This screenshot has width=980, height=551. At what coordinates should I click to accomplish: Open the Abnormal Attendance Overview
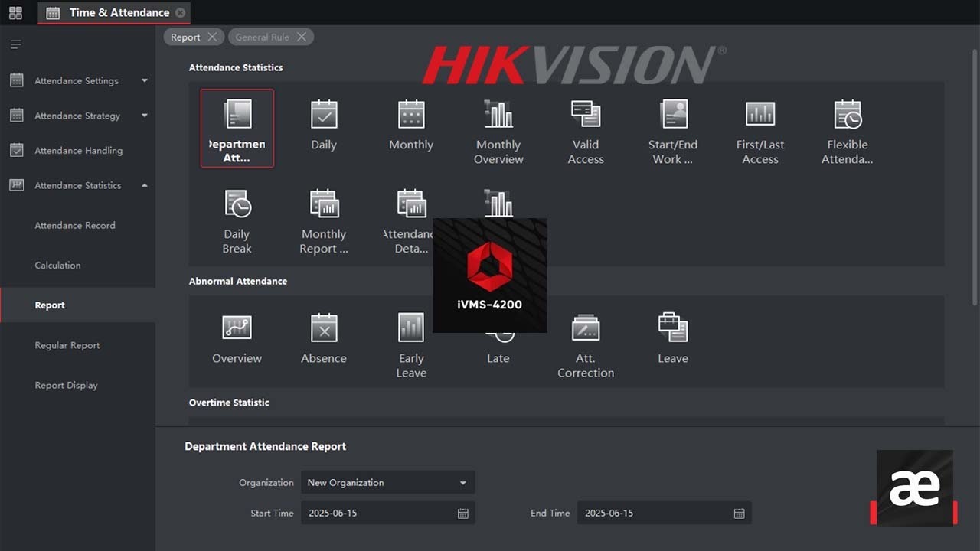point(237,338)
